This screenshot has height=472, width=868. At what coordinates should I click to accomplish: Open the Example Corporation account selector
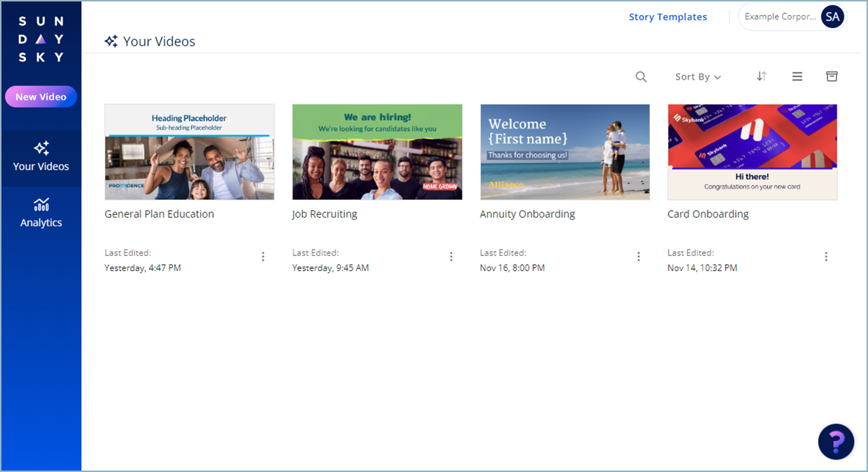click(781, 16)
